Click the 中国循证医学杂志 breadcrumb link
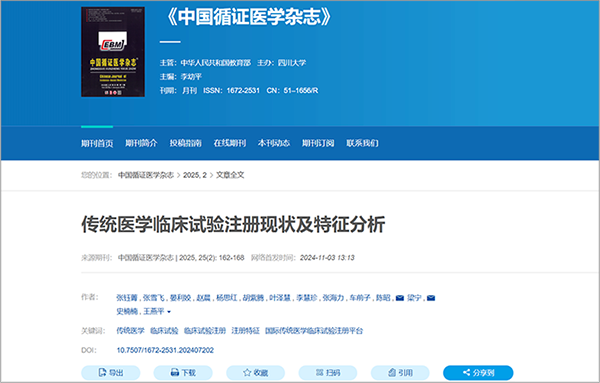Viewport: 600px width, 383px height. (146, 175)
